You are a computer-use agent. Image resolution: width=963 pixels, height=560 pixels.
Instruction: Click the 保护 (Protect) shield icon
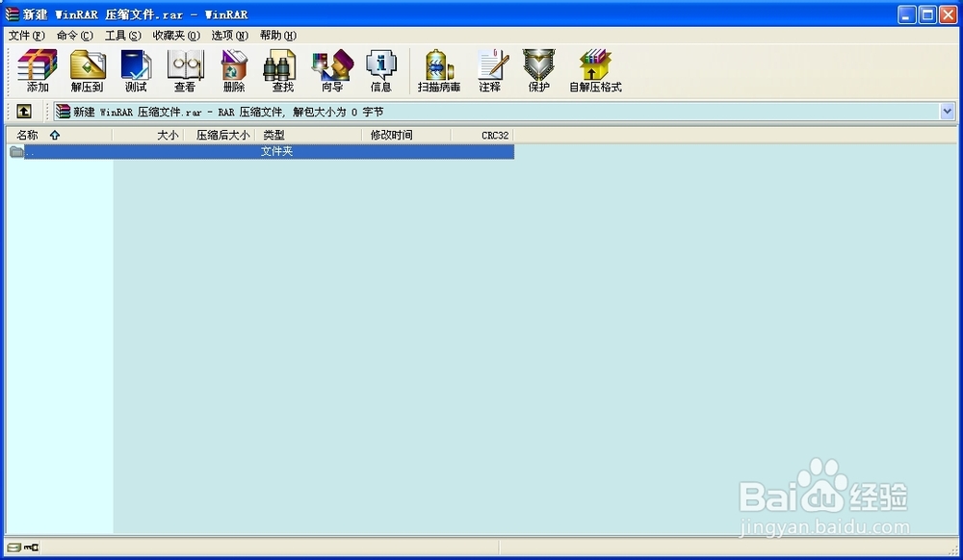(538, 70)
